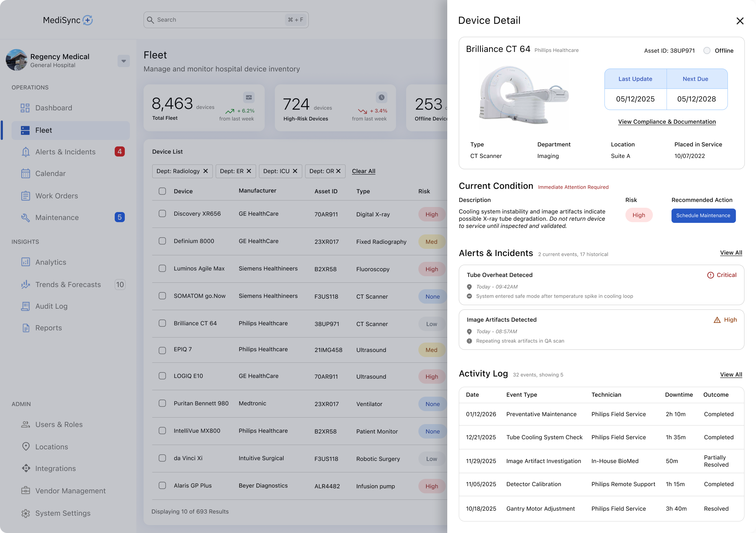Close the Device Detail panel

(740, 21)
